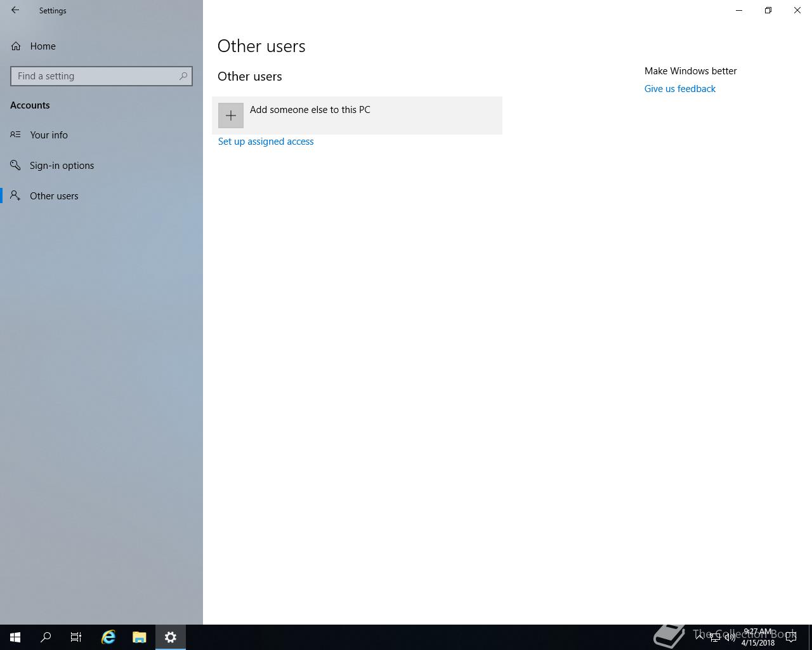The width and height of the screenshot is (812, 650).
Task: Open the Set up assigned access link
Action: coord(266,142)
